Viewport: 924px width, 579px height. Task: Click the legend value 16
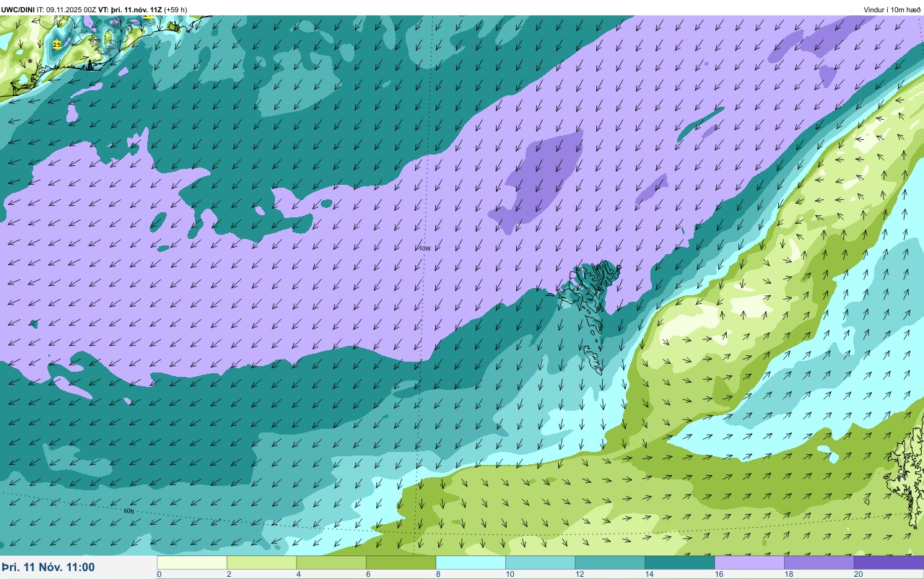pyautogui.click(x=718, y=574)
